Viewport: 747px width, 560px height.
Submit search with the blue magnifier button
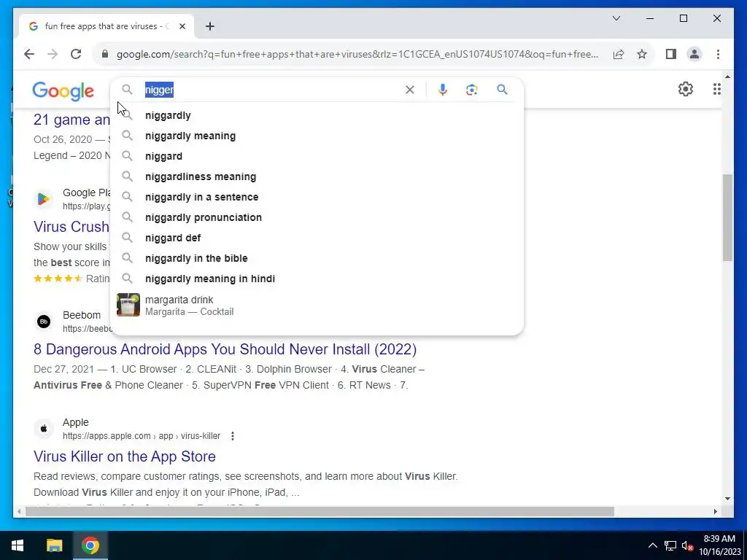pos(502,89)
